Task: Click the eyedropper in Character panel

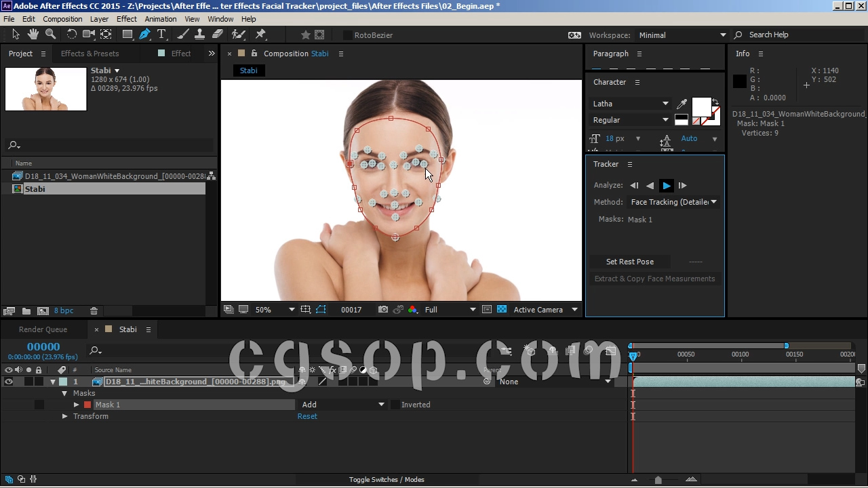Action: (682, 104)
